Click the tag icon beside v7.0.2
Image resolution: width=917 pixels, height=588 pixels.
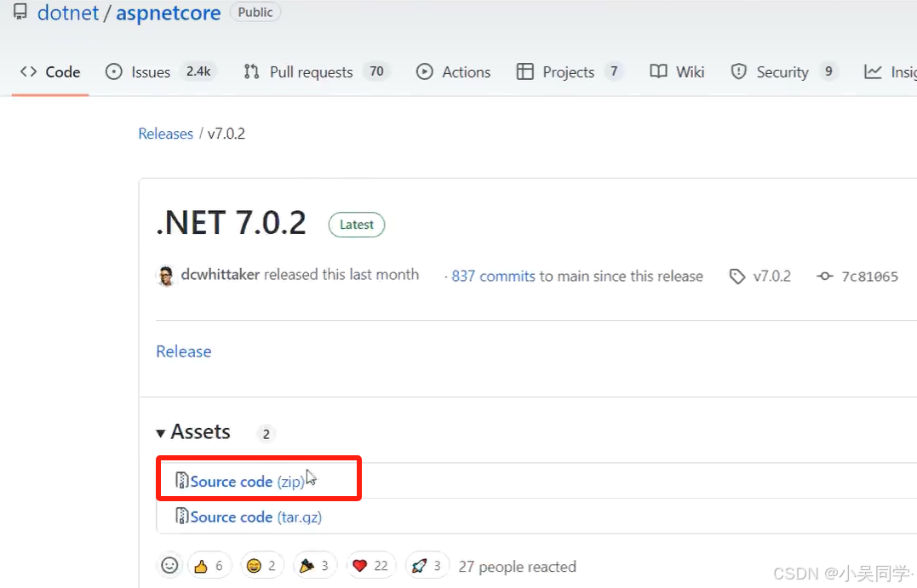point(737,277)
